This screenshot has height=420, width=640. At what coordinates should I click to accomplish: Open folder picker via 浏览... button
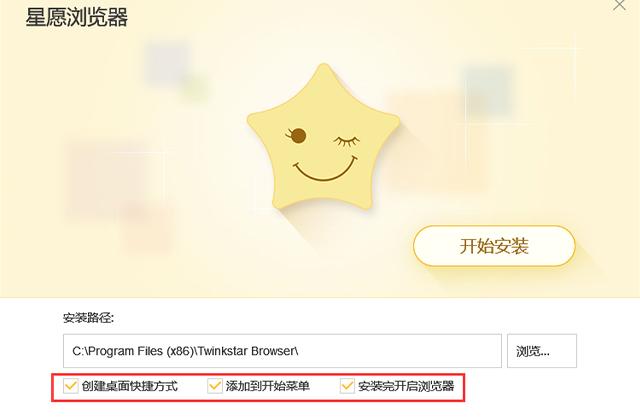click(x=542, y=351)
